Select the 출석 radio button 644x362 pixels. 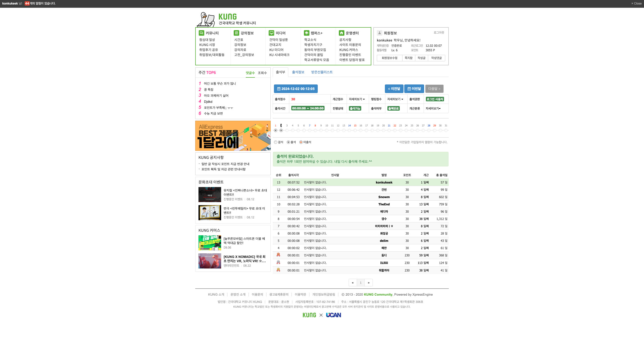(288, 142)
